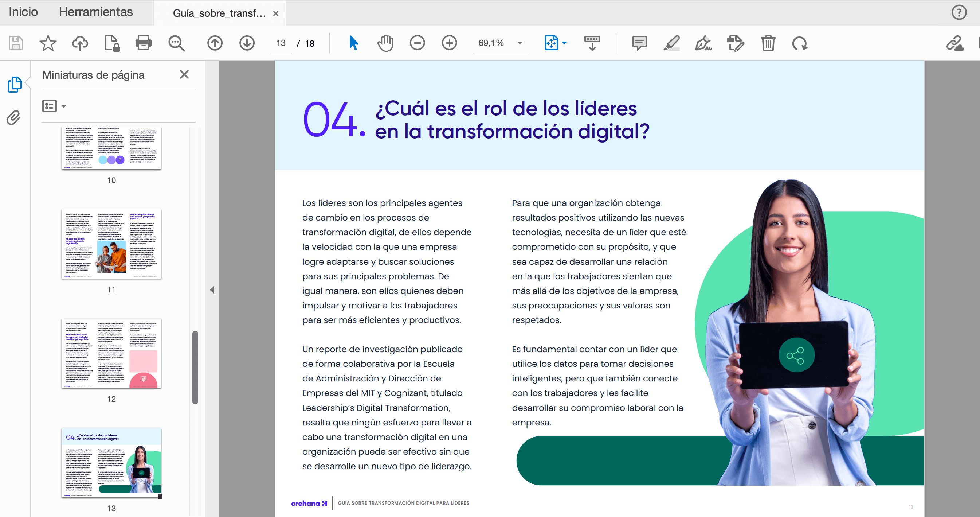Viewport: 980px width, 517px height.
Task: Click the zoom in plus icon
Action: 449,43
